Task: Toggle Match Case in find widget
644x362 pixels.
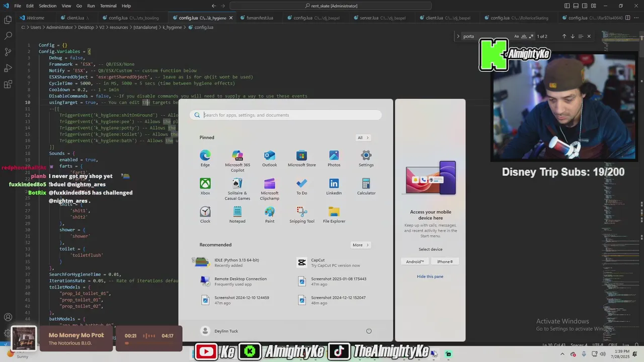Action: coord(517,36)
